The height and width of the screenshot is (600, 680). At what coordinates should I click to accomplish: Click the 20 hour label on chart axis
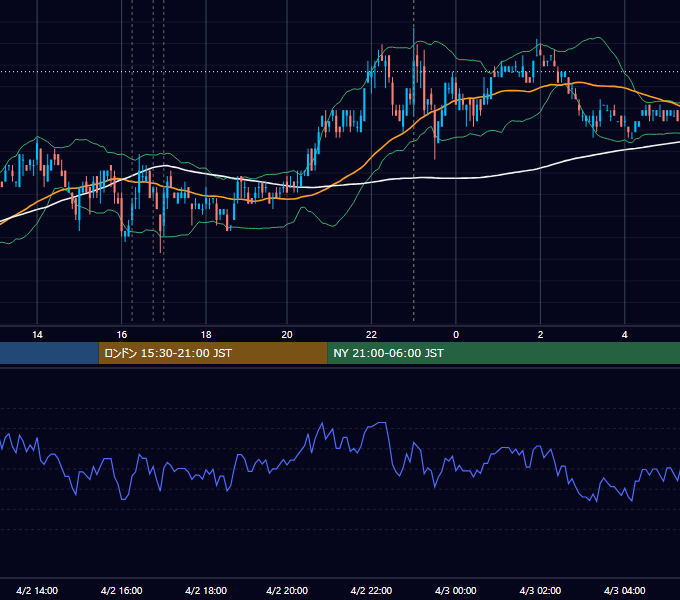click(287, 335)
